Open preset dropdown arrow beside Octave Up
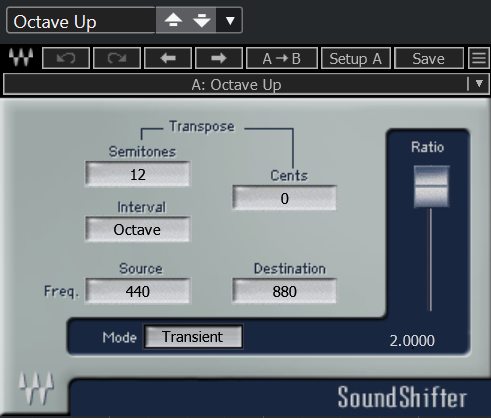Image resolution: width=491 pixels, height=418 pixels. point(230,20)
